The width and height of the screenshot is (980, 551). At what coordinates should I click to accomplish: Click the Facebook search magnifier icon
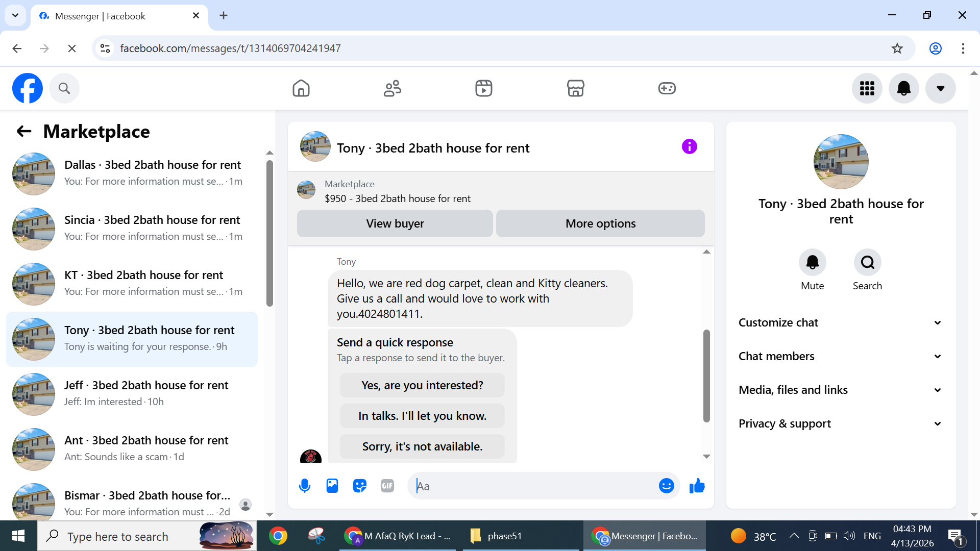[x=64, y=88]
